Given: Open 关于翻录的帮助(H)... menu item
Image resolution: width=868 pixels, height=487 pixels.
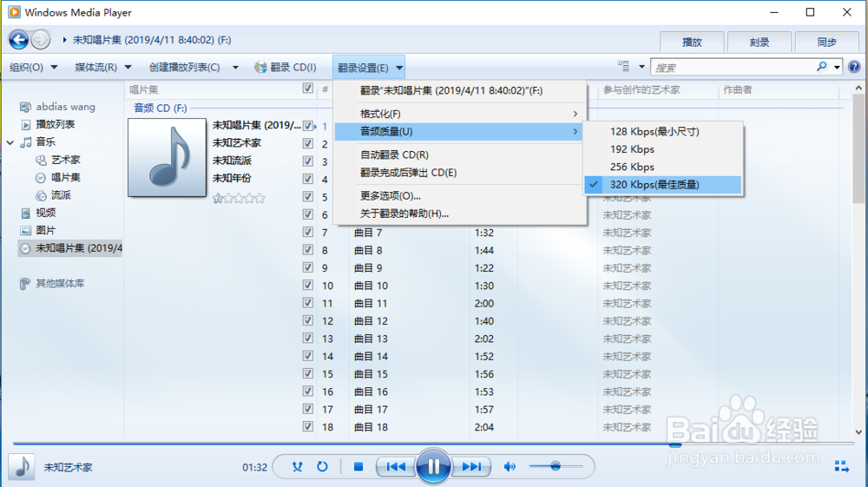Looking at the screenshot, I should pyautogui.click(x=459, y=213).
